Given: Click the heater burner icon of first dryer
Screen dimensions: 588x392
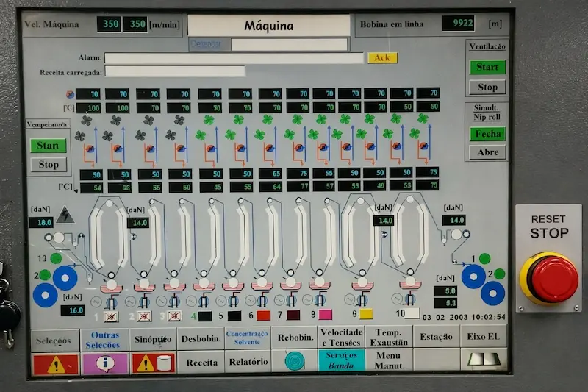Looking at the screenshot, I should pyautogui.click(x=90, y=149).
